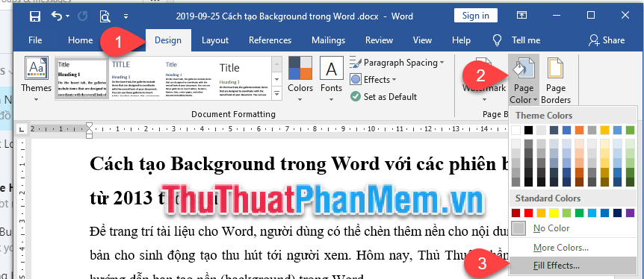Choose the blue Title style set thumbnail
Viewport: 644px width, 279px height.
click(x=189, y=79)
